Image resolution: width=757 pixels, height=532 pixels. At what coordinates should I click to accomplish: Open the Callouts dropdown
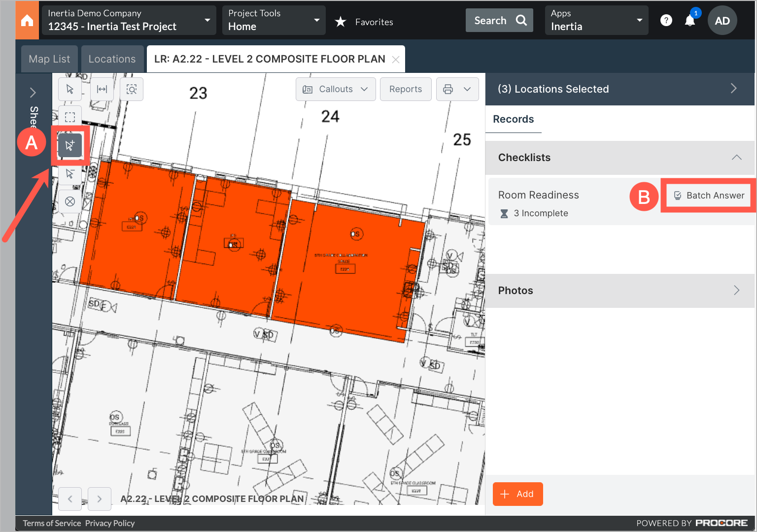(x=336, y=89)
